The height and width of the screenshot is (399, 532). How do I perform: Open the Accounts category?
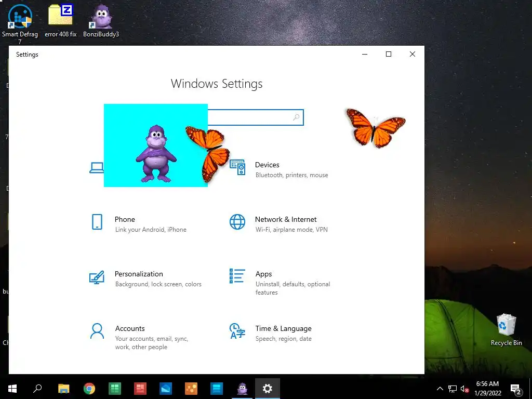(x=130, y=328)
